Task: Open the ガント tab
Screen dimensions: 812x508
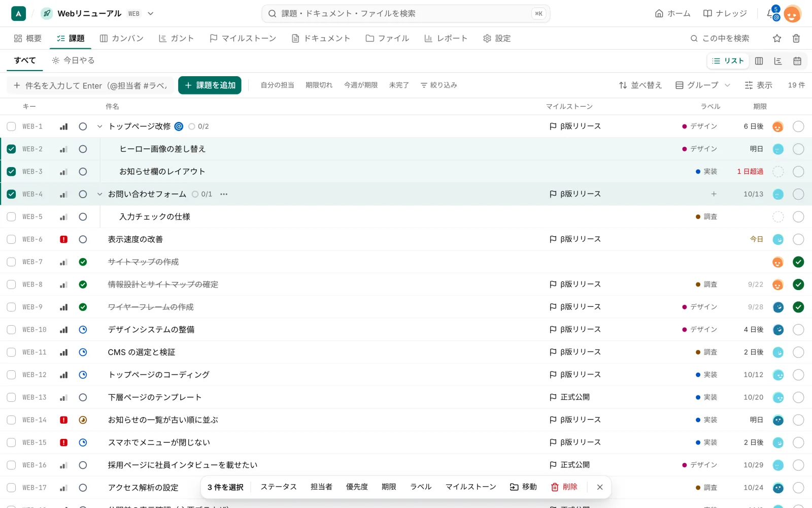Action: click(x=176, y=38)
